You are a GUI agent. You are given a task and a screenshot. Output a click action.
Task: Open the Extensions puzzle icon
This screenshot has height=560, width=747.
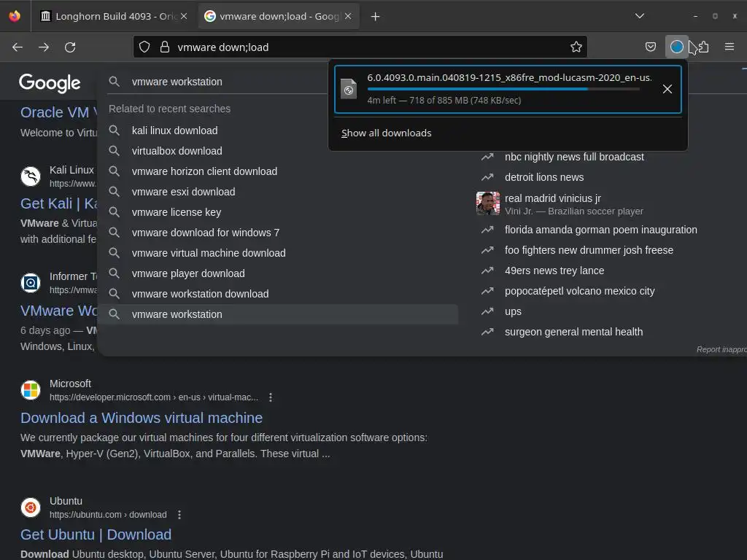[x=703, y=47]
